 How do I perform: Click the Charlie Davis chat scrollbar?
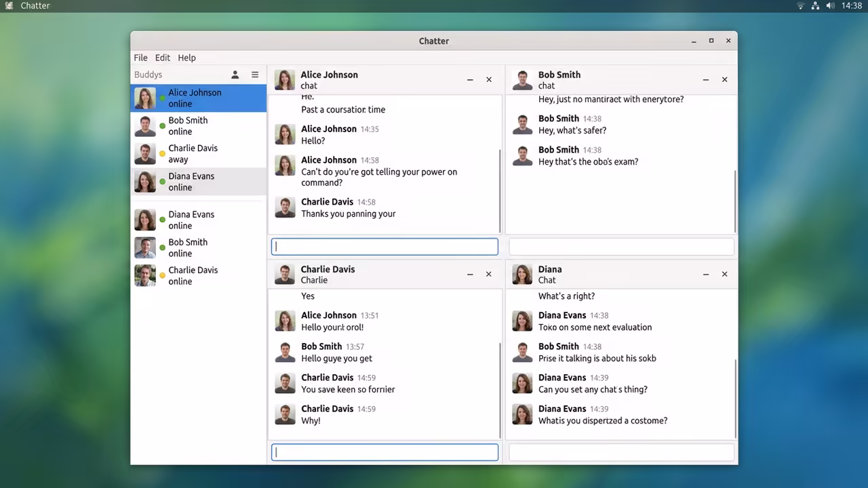click(x=500, y=390)
